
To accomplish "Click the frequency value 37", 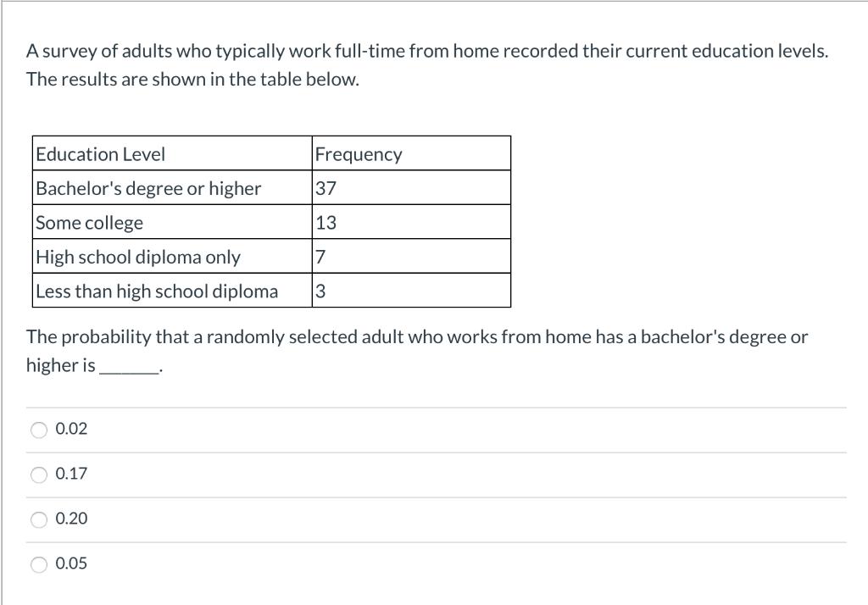I will click(323, 188).
